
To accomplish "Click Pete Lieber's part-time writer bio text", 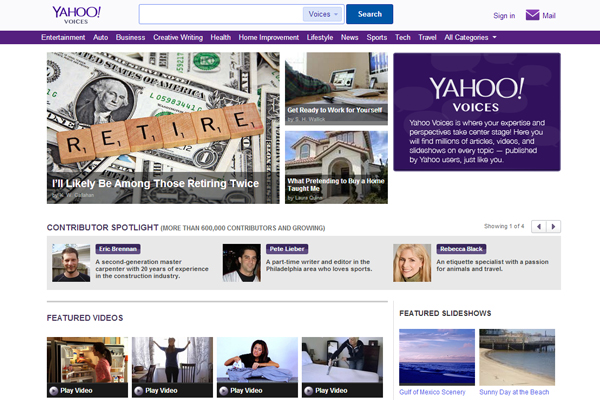I will click(319, 265).
